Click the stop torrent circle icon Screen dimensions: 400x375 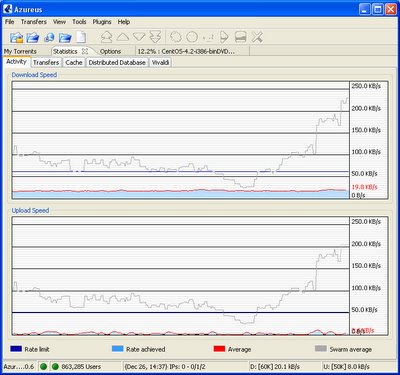[x=192, y=37]
